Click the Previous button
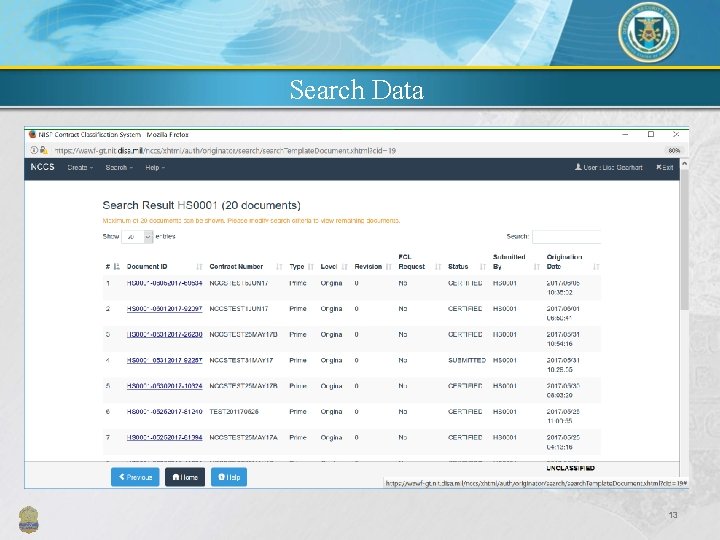720x540 pixels. (135, 477)
